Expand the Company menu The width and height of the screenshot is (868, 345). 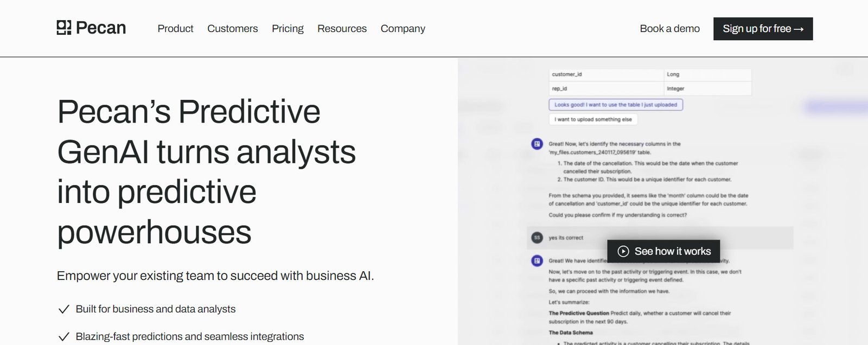[x=403, y=28]
